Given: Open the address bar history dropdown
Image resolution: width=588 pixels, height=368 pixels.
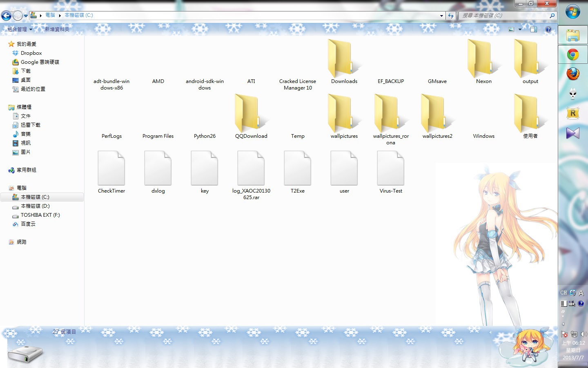Looking at the screenshot, I should pos(442,16).
